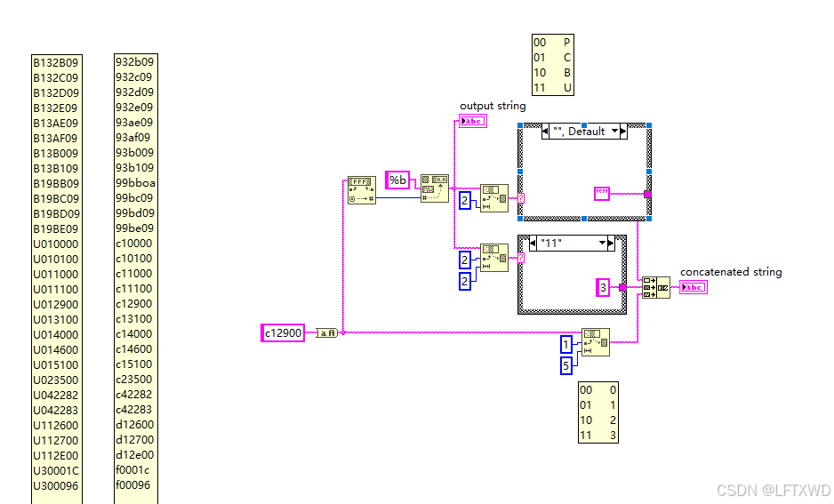Click the output tunnel of the Default case structure
The image size is (834, 504).
point(647,194)
